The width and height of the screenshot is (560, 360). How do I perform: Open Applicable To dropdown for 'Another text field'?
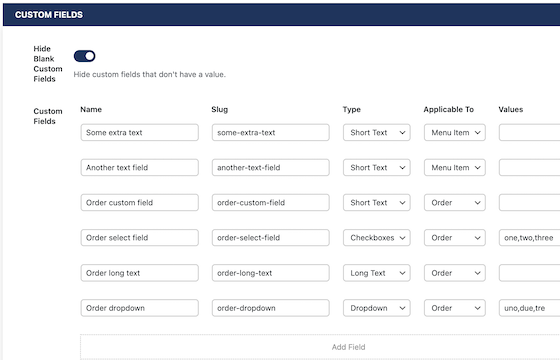click(x=455, y=168)
